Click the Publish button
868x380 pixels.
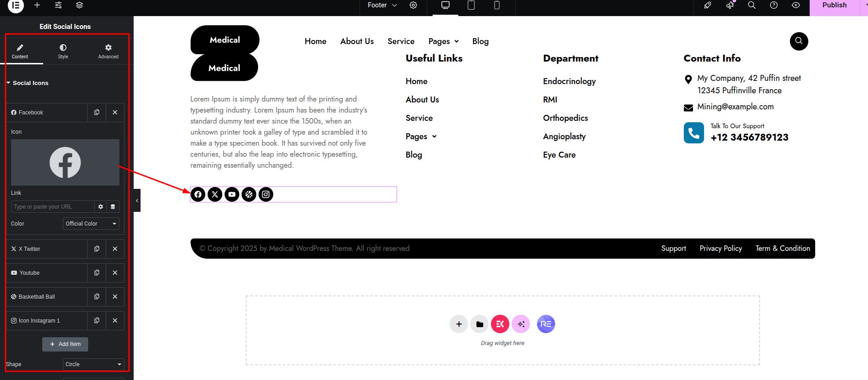834,6
